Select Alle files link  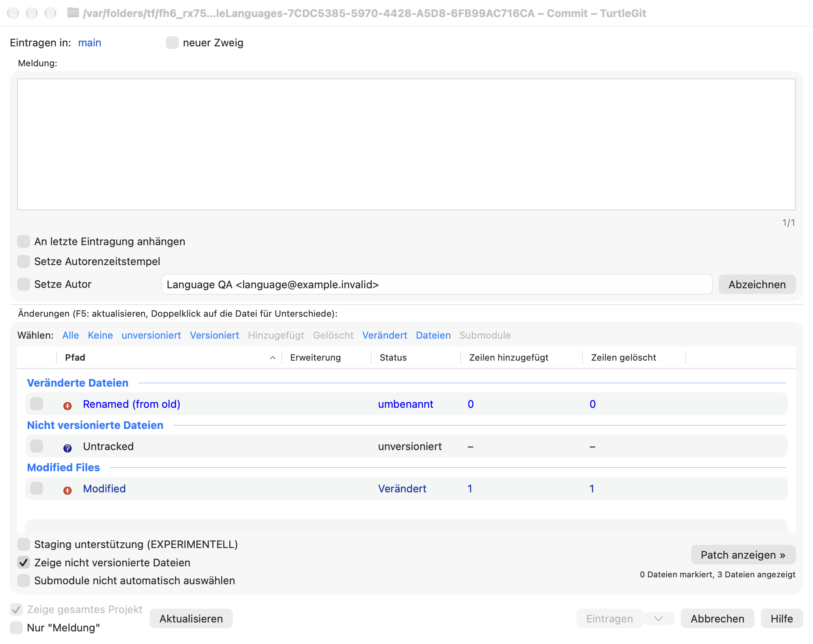[x=71, y=335]
